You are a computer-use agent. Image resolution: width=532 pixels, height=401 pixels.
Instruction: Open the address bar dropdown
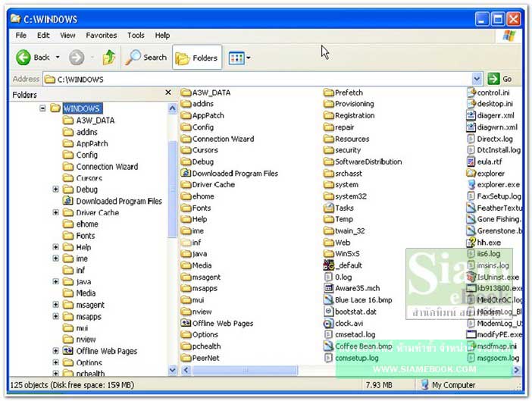[x=477, y=79]
